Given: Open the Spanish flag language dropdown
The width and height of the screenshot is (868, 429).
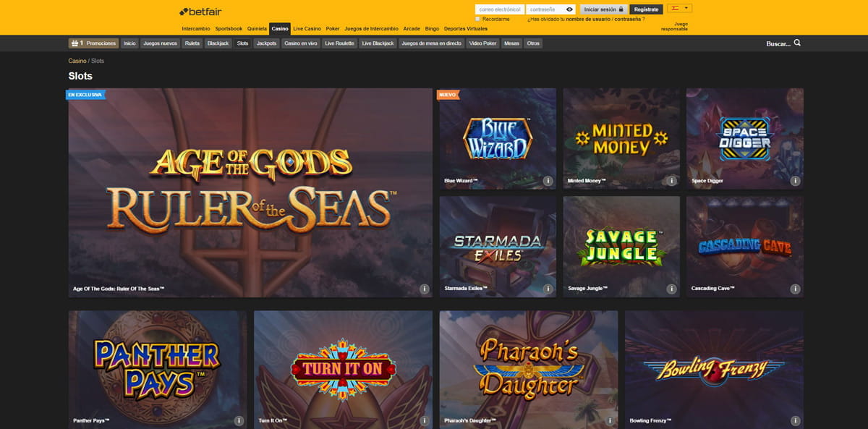Looking at the screenshot, I should 680,9.
